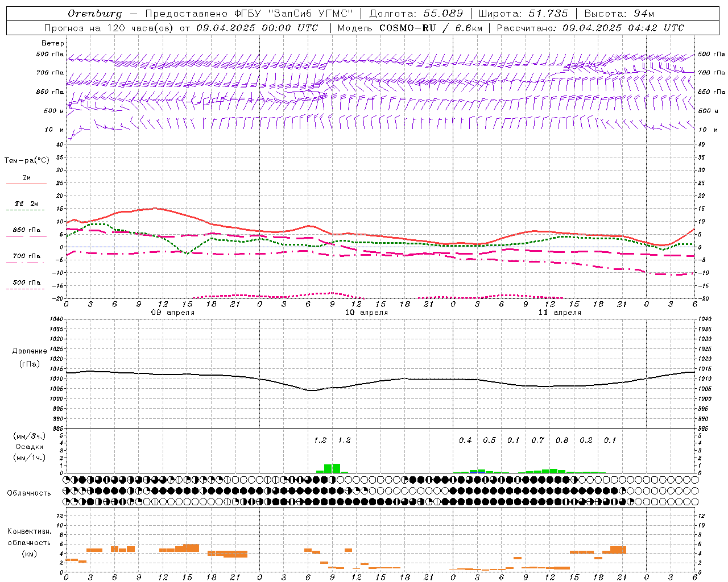
Task: Click the Orenburg station title
Action: pos(94,14)
